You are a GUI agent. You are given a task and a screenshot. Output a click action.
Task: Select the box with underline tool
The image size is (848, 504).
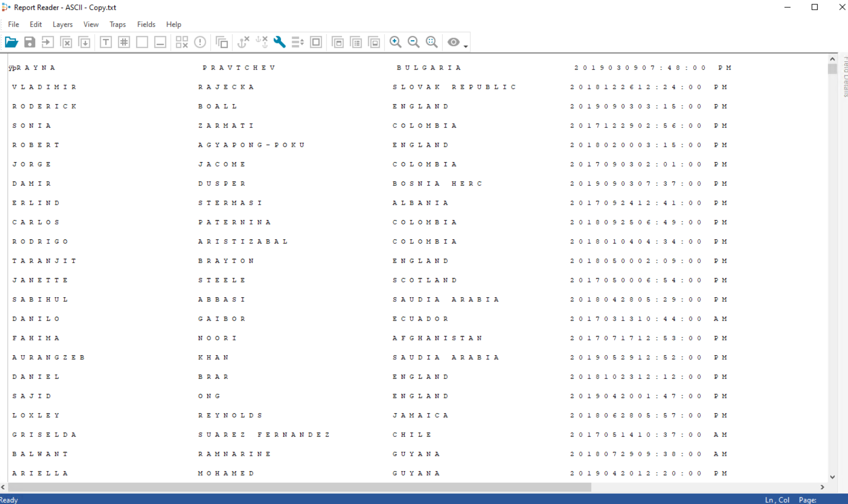click(160, 42)
